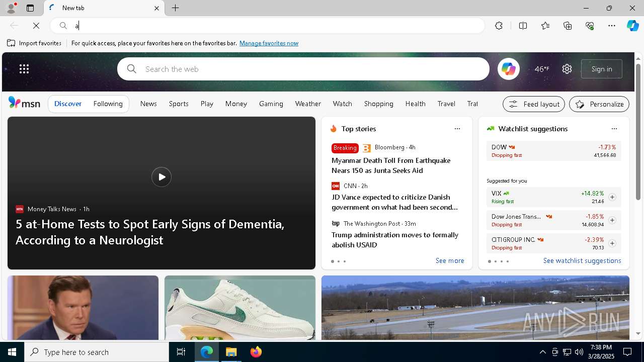The image size is (644, 362).
Task: Launch Firefox from taskbar
Action: pos(256,352)
